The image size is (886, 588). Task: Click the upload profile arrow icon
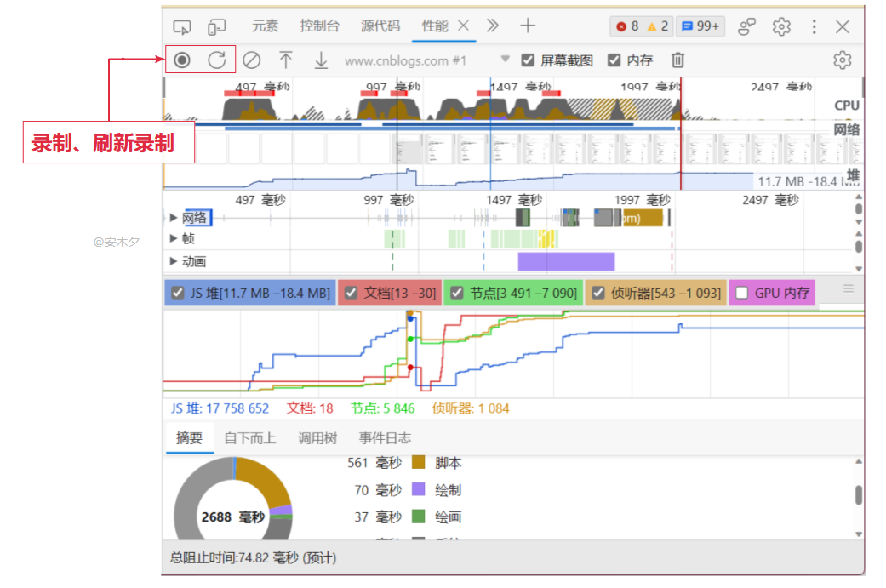pos(286,60)
